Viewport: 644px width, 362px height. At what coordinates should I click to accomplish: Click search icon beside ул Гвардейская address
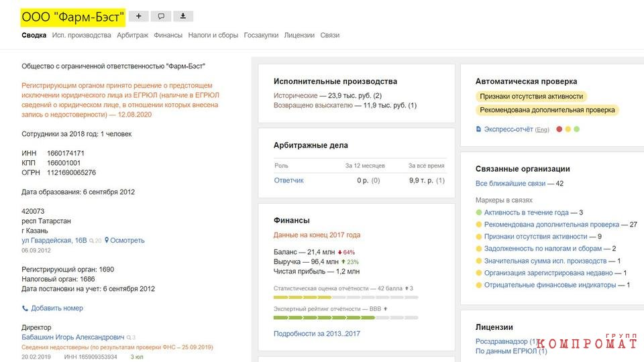(x=92, y=241)
